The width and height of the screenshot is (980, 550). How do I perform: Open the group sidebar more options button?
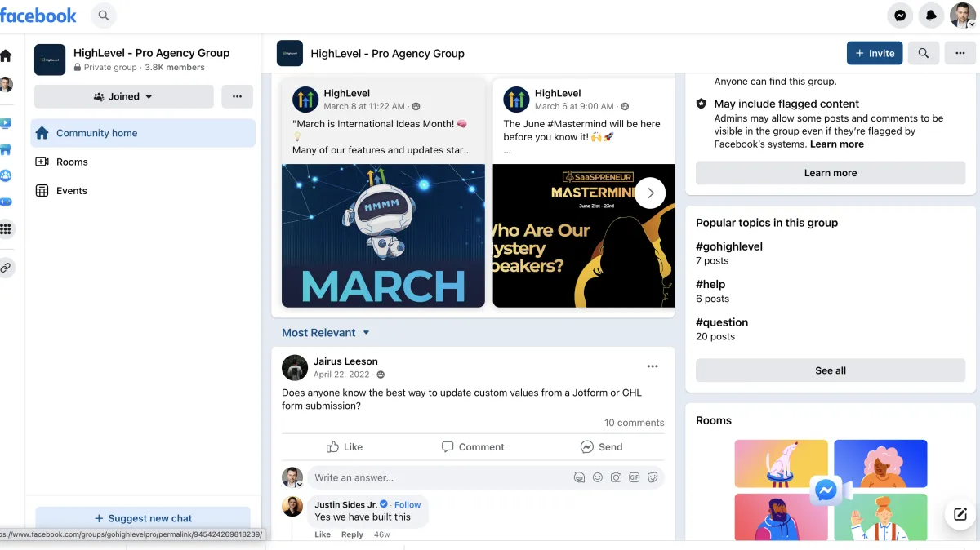click(237, 96)
